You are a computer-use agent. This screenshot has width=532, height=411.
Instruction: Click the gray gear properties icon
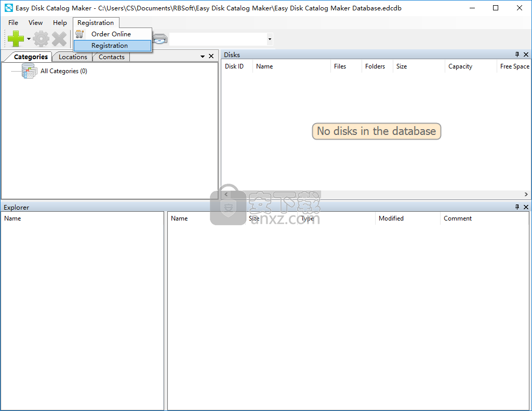(41, 38)
